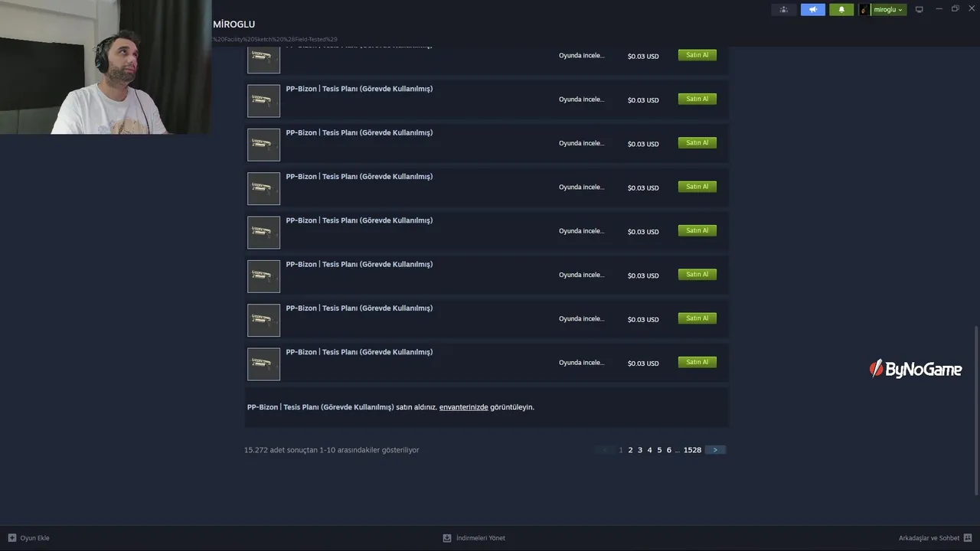Click the İndirmeleri Yönet download icon

pyautogui.click(x=447, y=538)
